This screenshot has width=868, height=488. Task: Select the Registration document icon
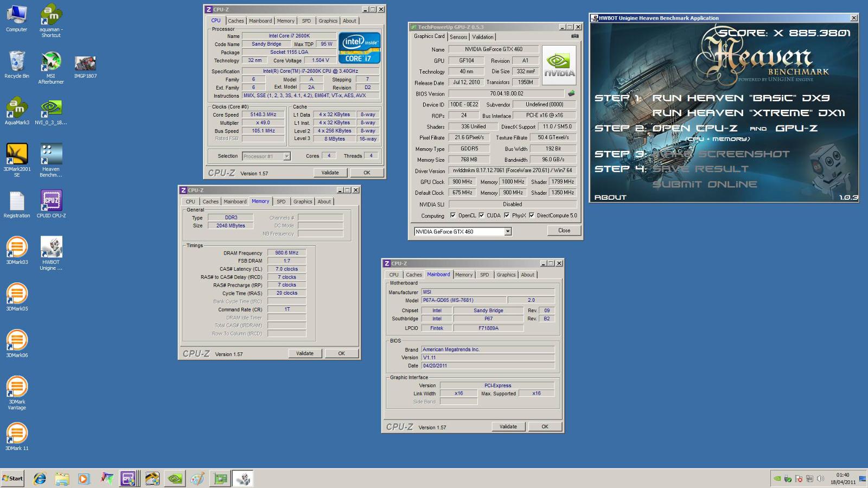click(x=17, y=205)
